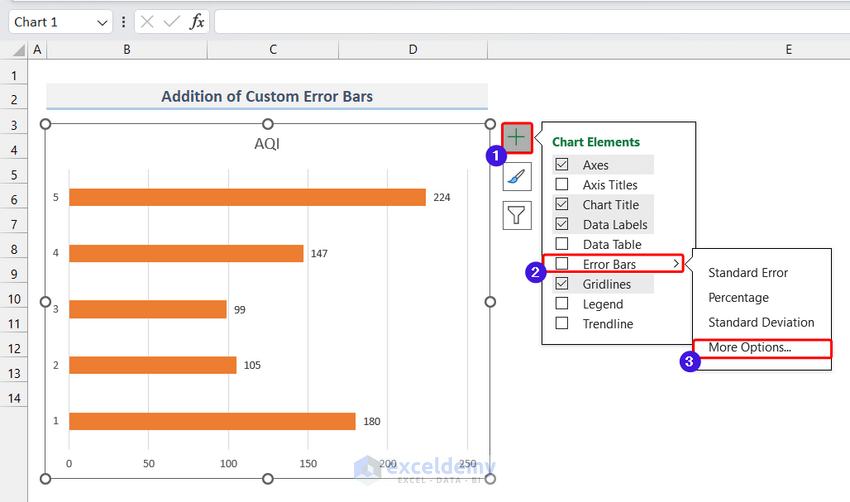
Task: Click the Insert Function fx icon
Action: (197, 22)
